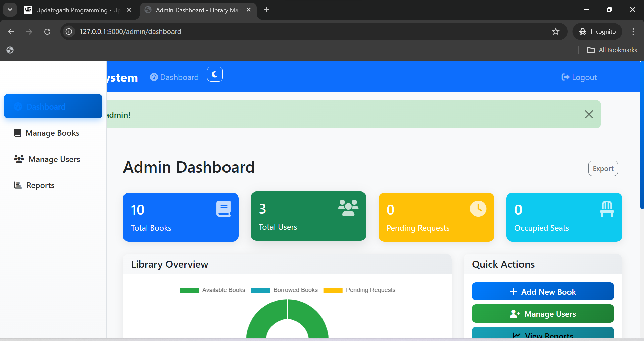Go back with the browser back arrow
This screenshot has height=341, width=644.
(11, 32)
